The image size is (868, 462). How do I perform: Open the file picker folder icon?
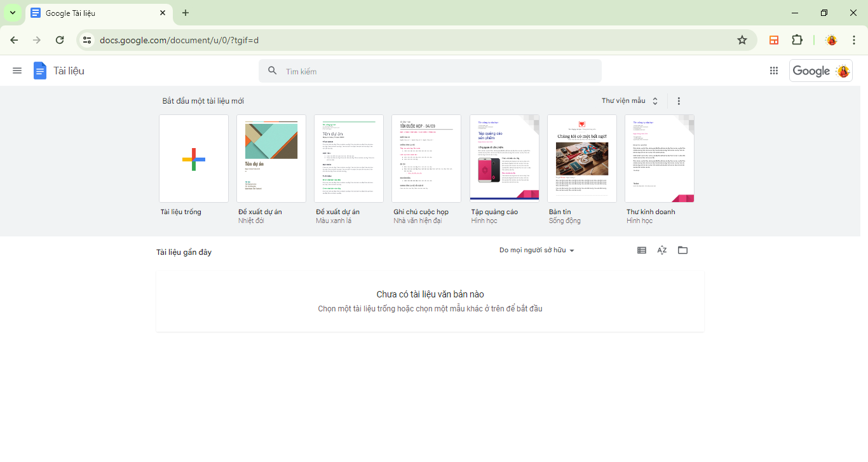click(682, 250)
